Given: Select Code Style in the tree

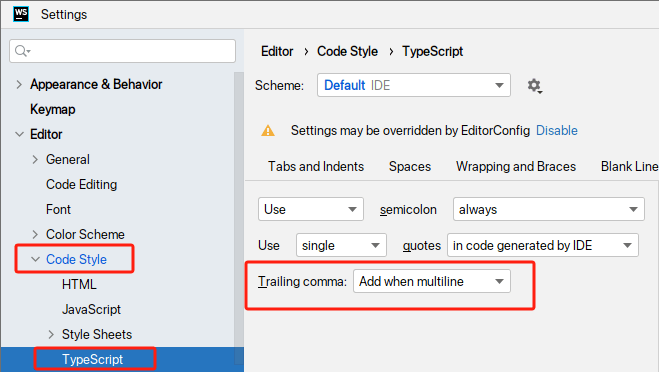Looking at the screenshot, I should [76, 259].
